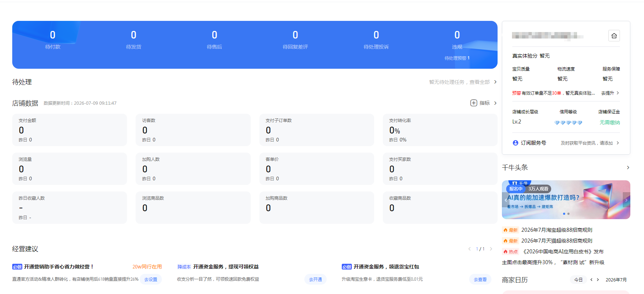Click 去查看 button

tap(480, 279)
